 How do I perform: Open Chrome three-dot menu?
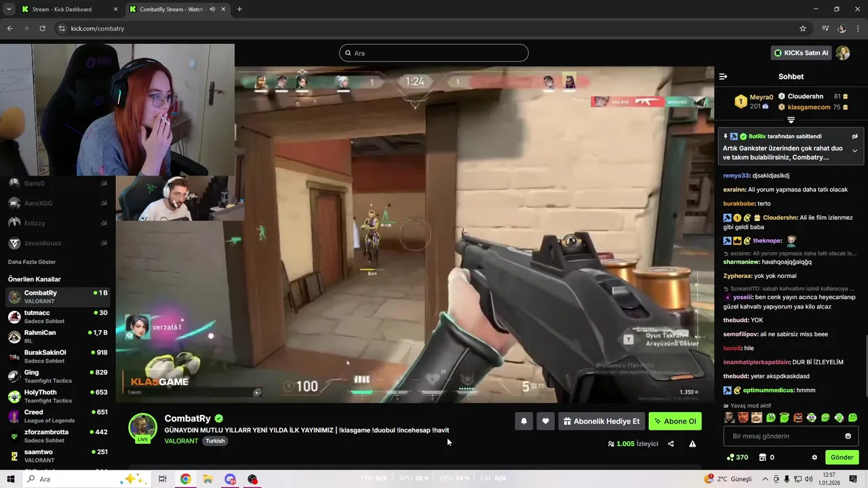coord(858,28)
